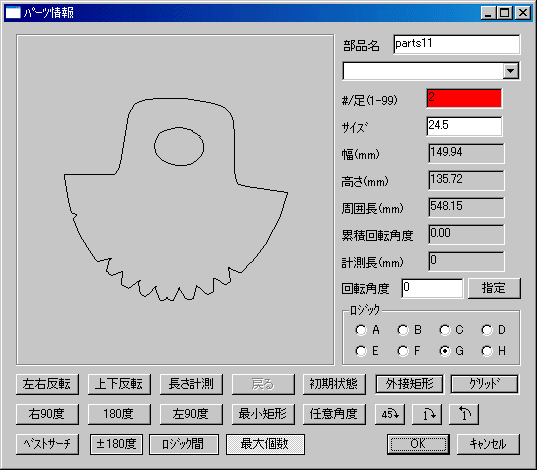
Task: Select logic radio button A
Action: point(361,330)
